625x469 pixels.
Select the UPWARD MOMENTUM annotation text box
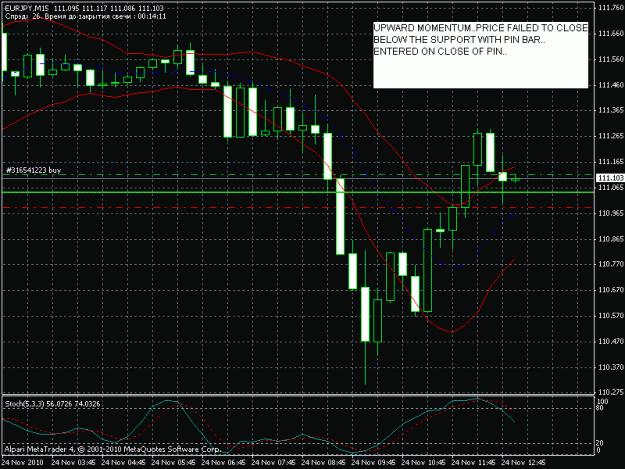(480, 55)
